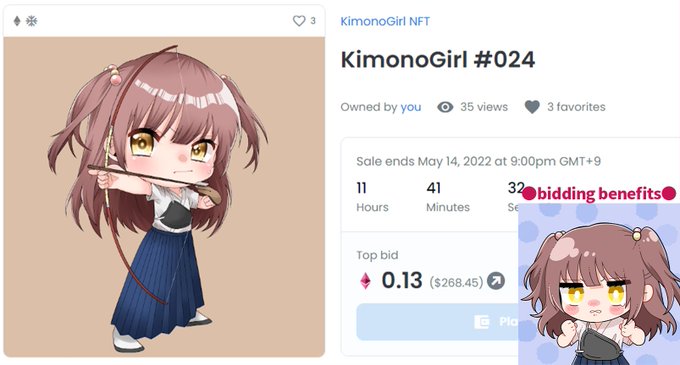Image resolution: width=680 pixels, height=365 pixels.
Task: Click the sale end date text
Action: pos(478,161)
